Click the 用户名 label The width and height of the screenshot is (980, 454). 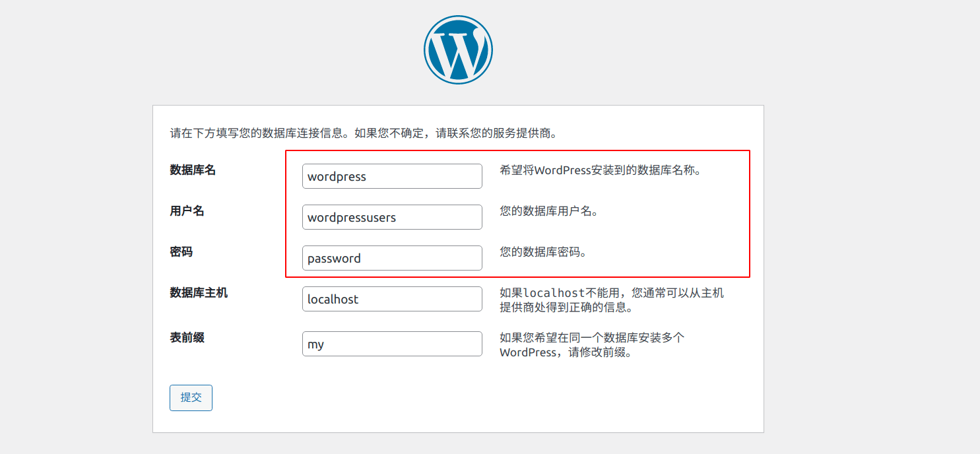pyautogui.click(x=187, y=211)
